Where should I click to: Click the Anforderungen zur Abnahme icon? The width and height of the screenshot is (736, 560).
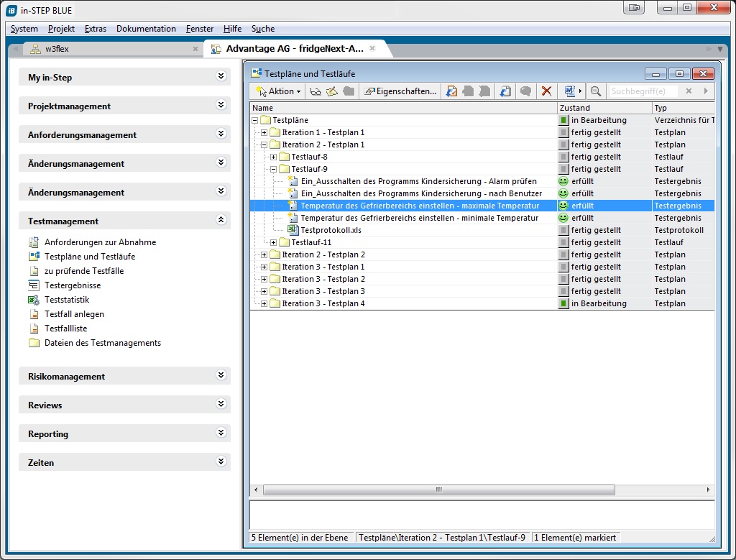pyautogui.click(x=34, y=242)
